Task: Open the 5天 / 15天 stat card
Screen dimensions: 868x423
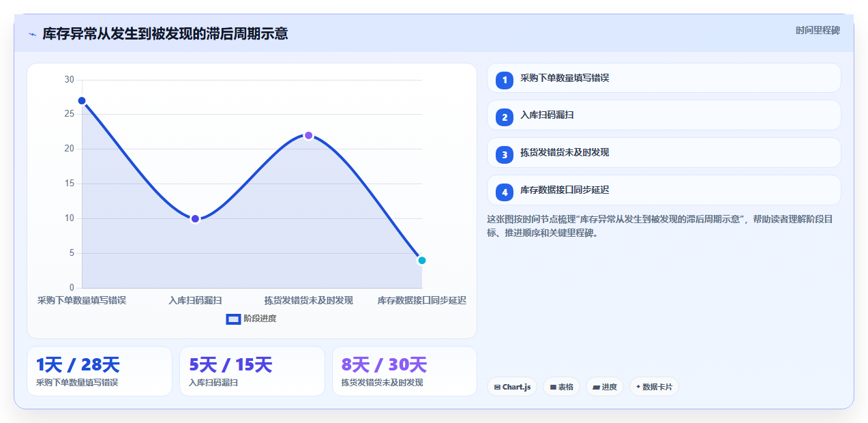Action: [x=252, y=371]
